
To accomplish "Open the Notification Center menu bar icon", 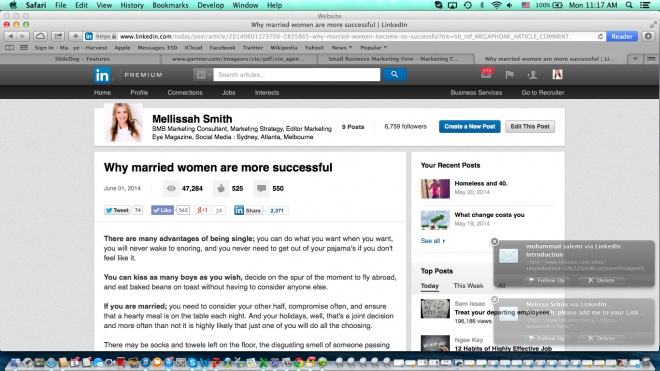I will [645, 5].
